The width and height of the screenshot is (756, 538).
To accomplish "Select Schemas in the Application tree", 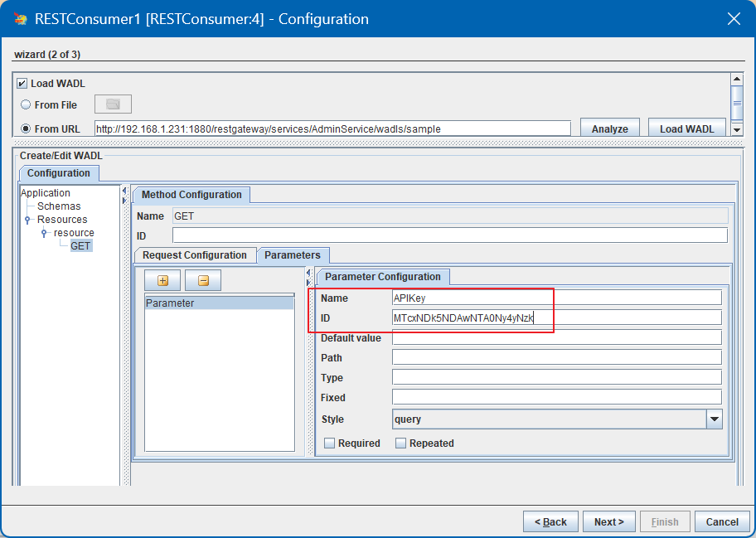I will pyautogui.click(x=59, y=206).
